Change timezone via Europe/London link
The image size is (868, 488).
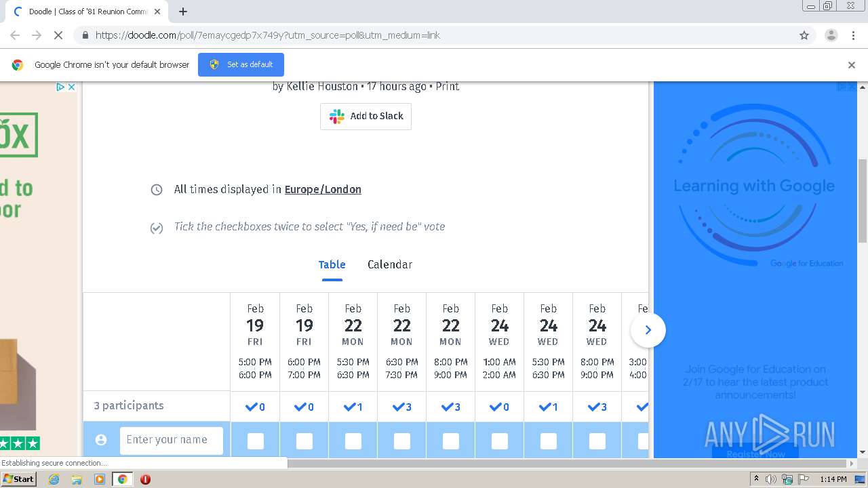tap(323, 189)
